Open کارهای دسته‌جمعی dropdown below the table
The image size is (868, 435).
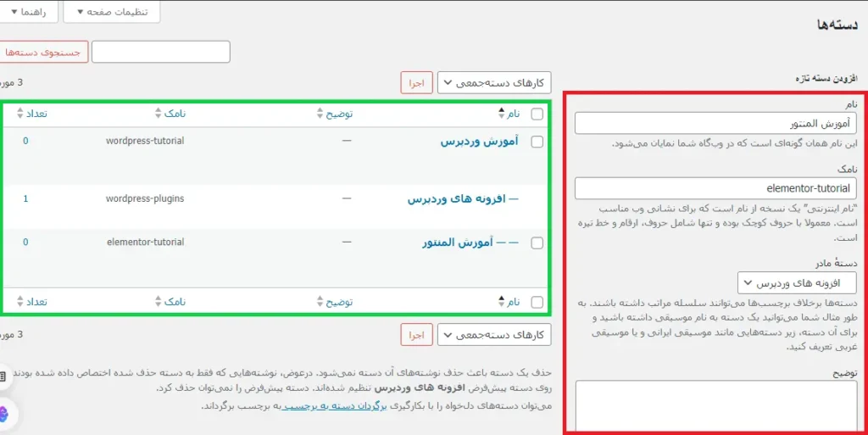coord(494,335)
